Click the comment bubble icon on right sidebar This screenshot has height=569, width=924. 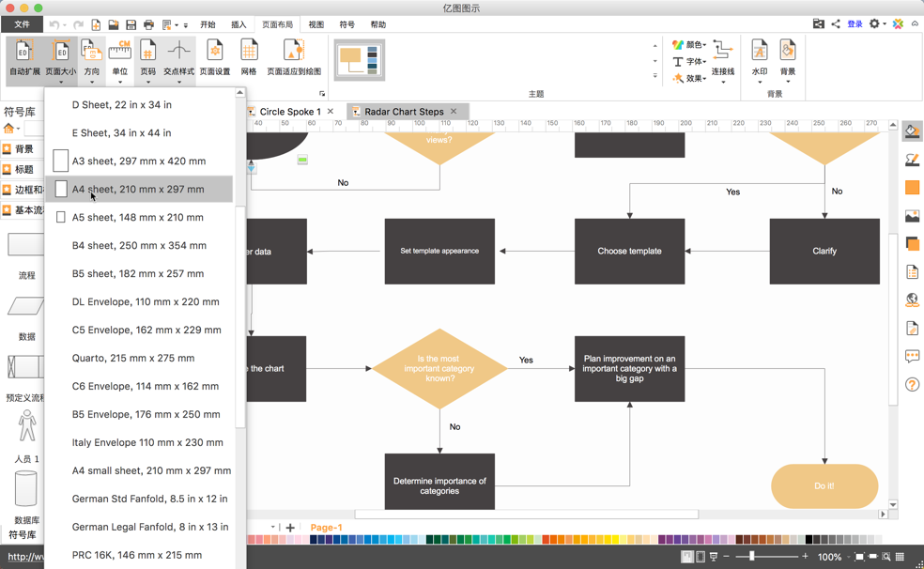click(912, 356)
